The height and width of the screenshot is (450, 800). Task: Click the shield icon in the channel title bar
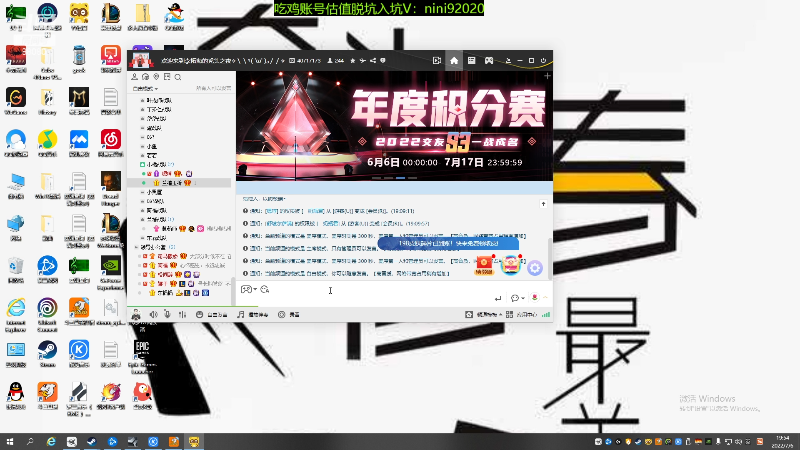(383, 60)
